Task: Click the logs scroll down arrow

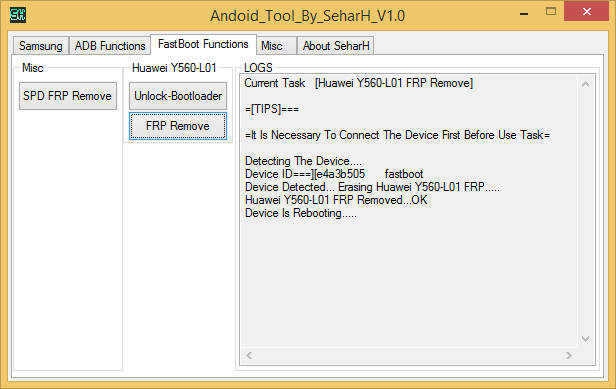Action: pos(585,339)
